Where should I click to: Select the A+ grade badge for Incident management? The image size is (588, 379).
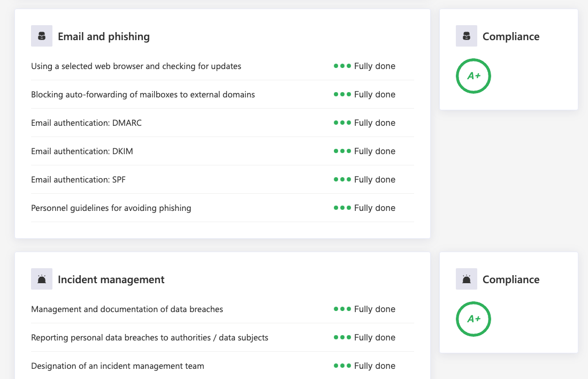click(x=474, y=319)
